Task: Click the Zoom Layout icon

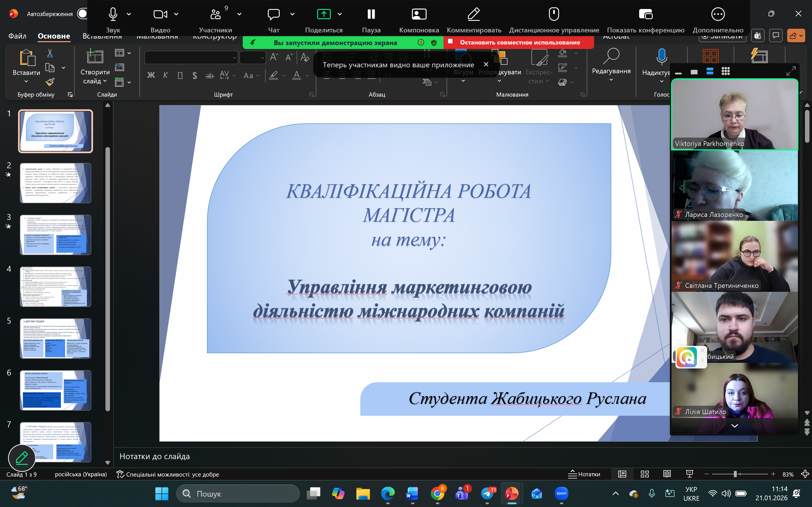Action: pos(419,14)
